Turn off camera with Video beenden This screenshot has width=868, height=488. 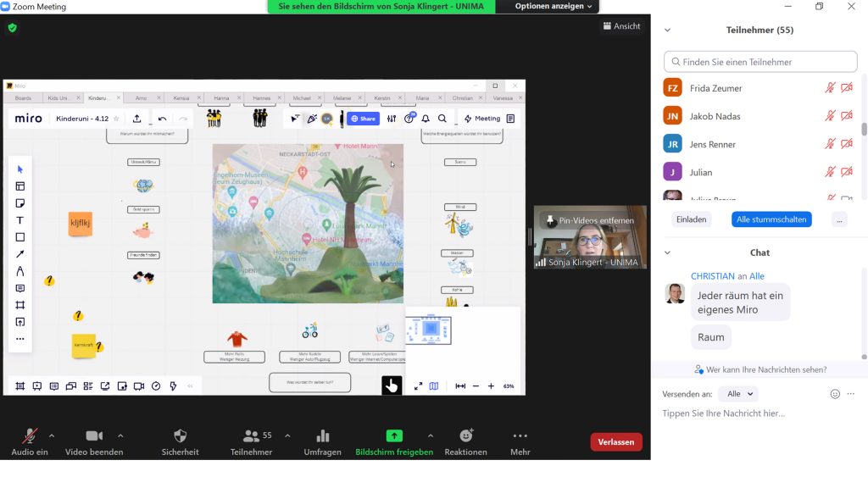[94, 442]
